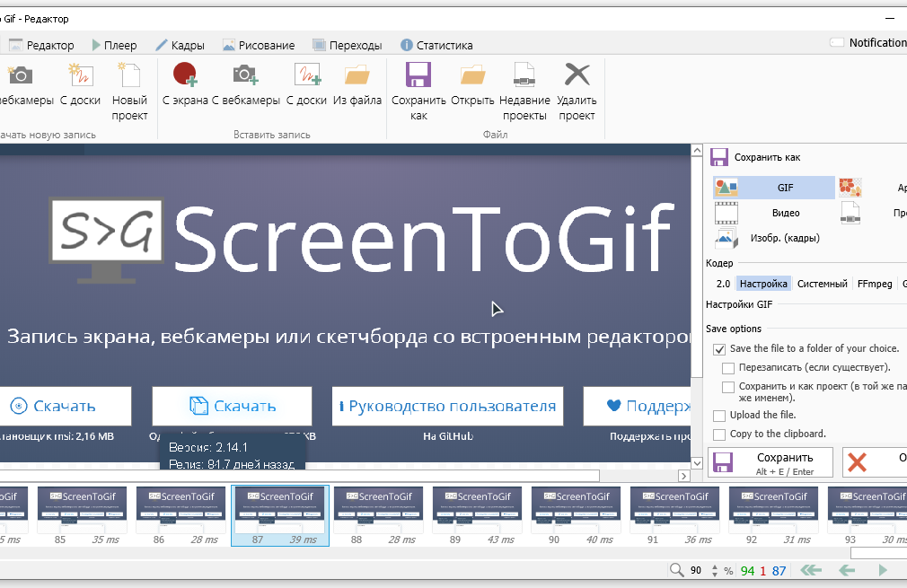Insert recording С вебкамеры
This screenshot has width=907, height=588.
click(246, 84)
